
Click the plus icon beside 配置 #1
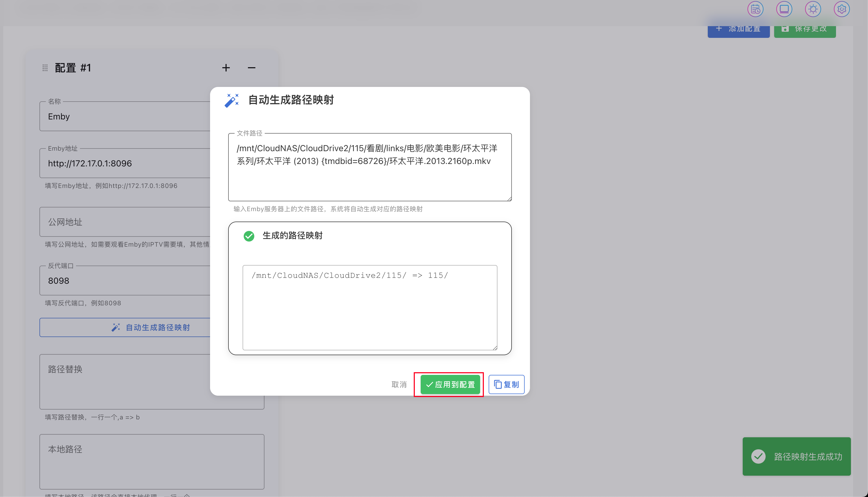[x=226, y=67]
